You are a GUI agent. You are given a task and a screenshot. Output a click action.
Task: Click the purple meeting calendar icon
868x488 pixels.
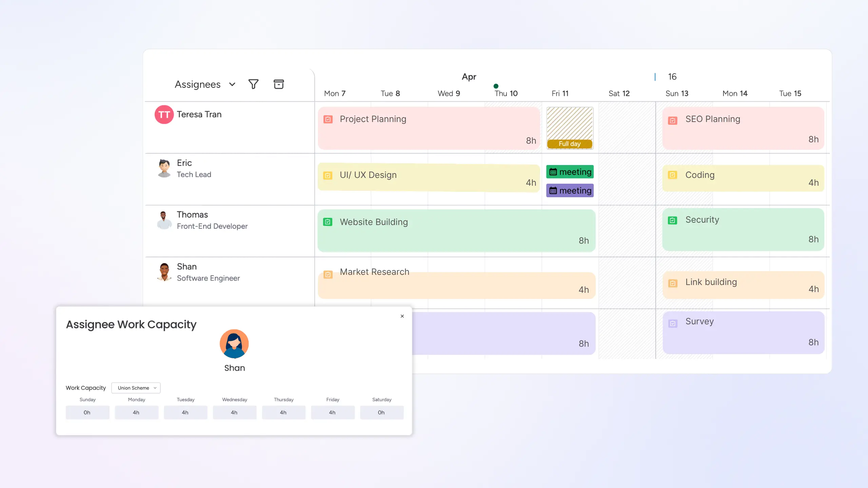pos(553,190)
